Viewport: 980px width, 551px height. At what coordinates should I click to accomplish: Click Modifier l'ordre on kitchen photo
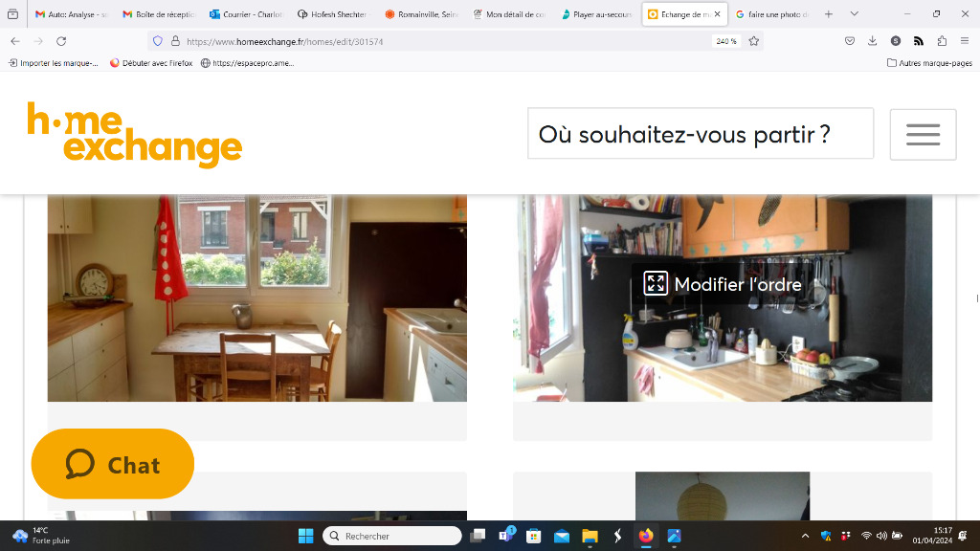[x=723, y=284]
